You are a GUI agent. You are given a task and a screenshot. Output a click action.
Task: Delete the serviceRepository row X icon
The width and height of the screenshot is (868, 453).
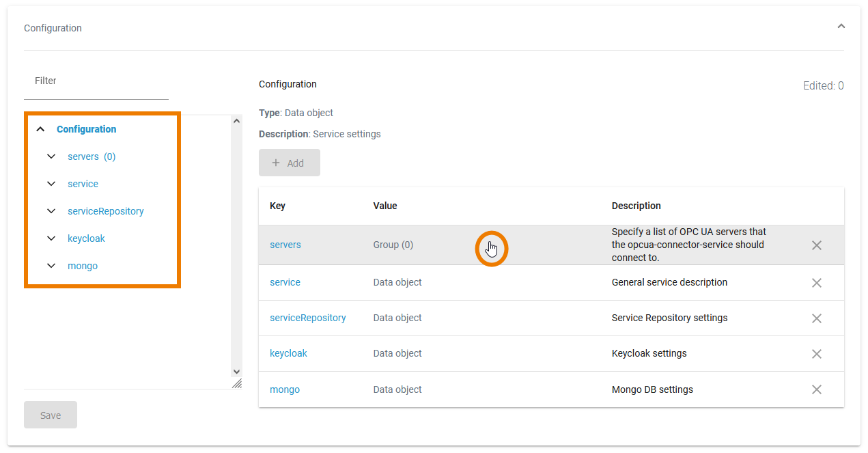click(x=816, y=318)
